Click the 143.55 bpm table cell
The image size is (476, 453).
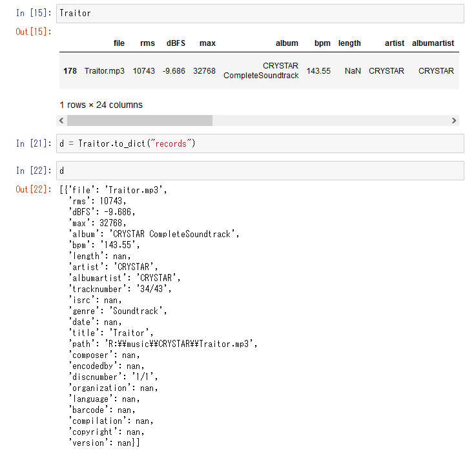(x=318, y=71)
